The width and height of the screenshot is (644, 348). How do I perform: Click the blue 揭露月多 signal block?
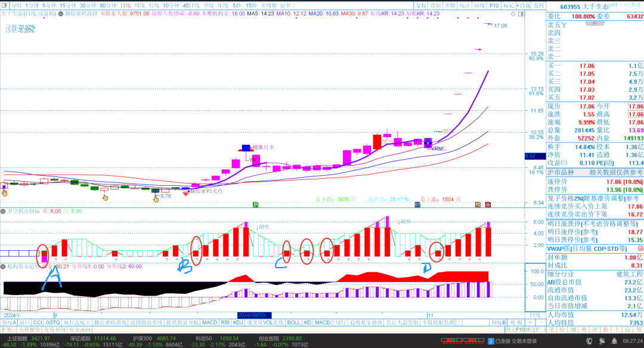(246, 148)
